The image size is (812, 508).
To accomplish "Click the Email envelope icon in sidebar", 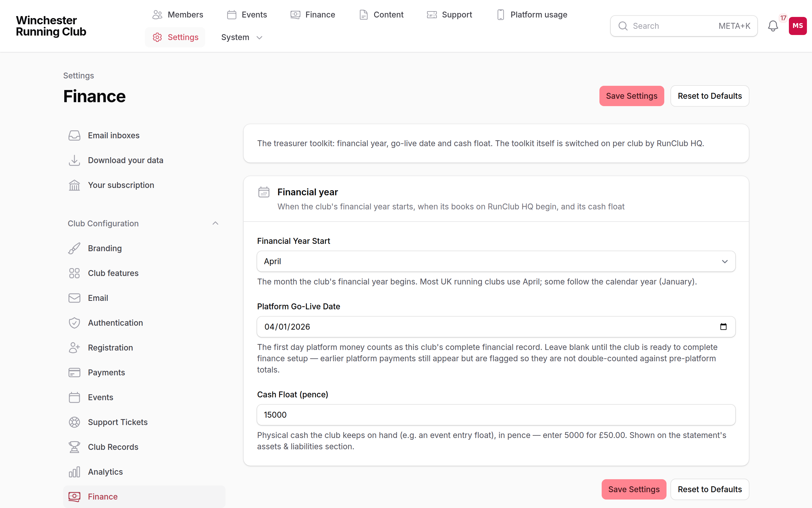I will tap(74, 298).
